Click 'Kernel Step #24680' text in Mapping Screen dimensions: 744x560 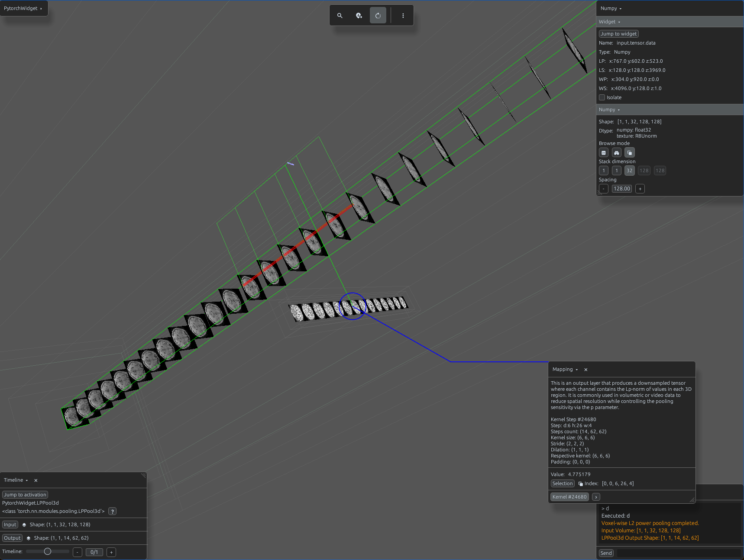click(x=573, y=419)
